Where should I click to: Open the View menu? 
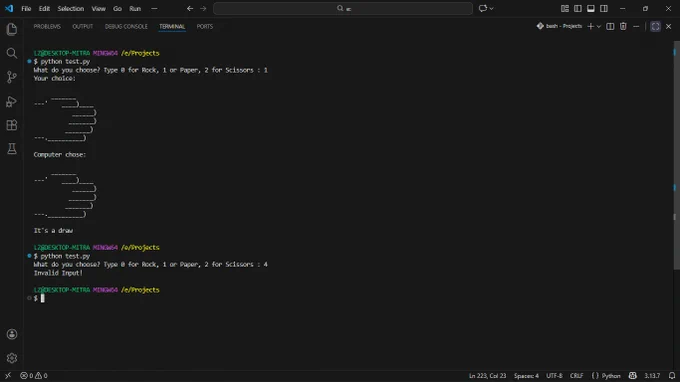98,8
